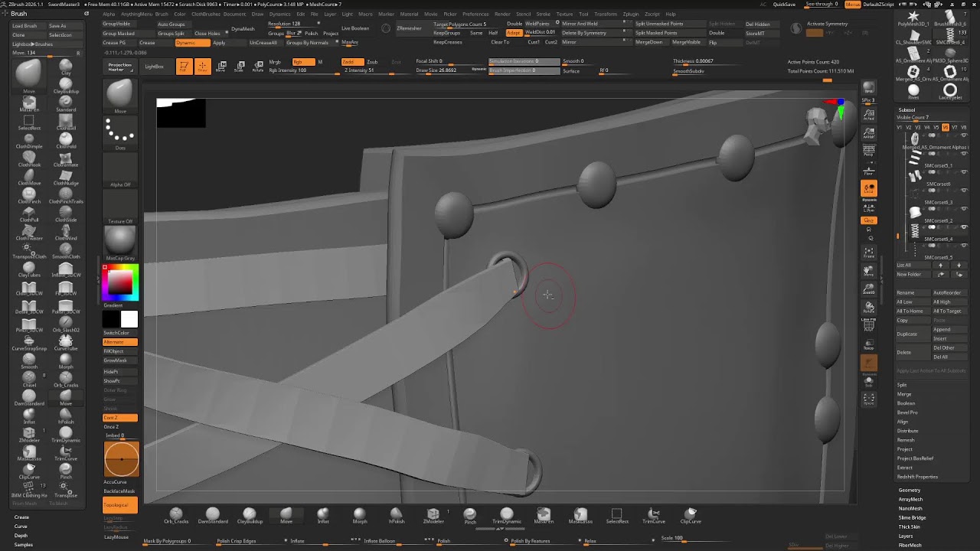Click the ClipCurve brush on bottom shelf
The height and width of the screenshot is (551, 980).
click(691, 515)
